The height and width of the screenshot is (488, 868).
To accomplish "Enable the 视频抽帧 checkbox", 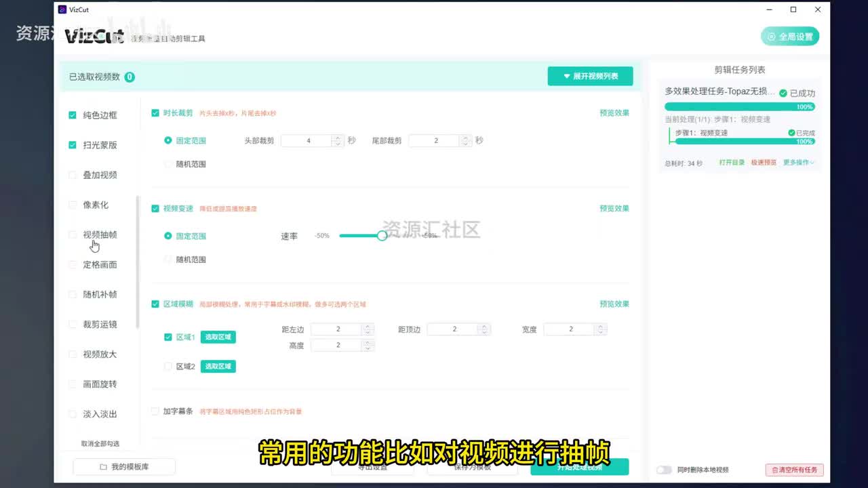I will (x=73, y=235).
